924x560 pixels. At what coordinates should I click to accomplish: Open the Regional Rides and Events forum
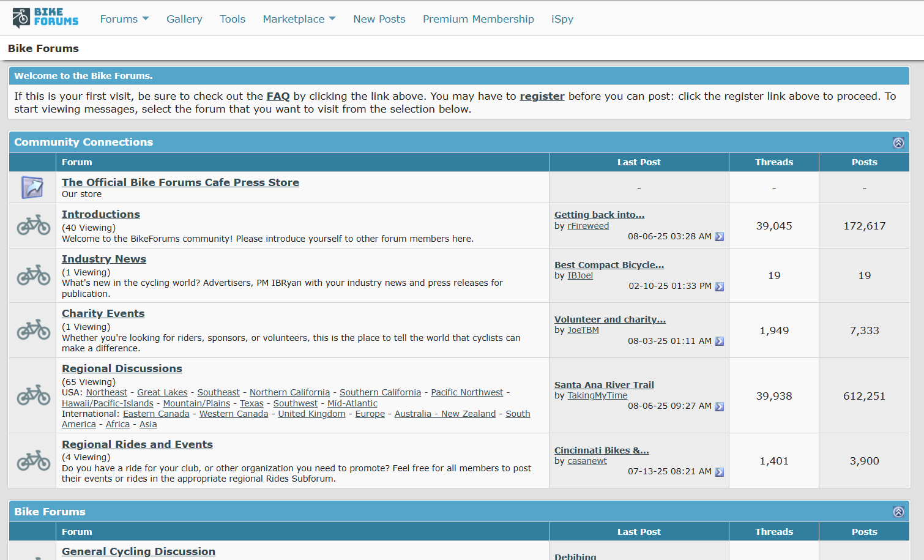(137, 444)
